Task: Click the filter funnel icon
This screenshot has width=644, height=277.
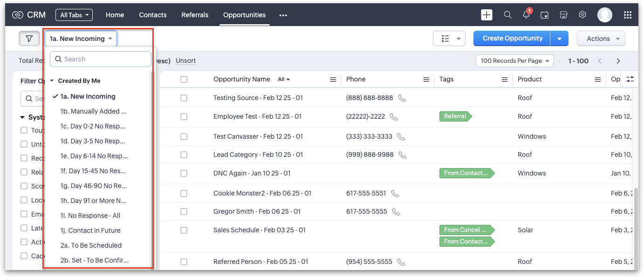Action: coord(29,39)
